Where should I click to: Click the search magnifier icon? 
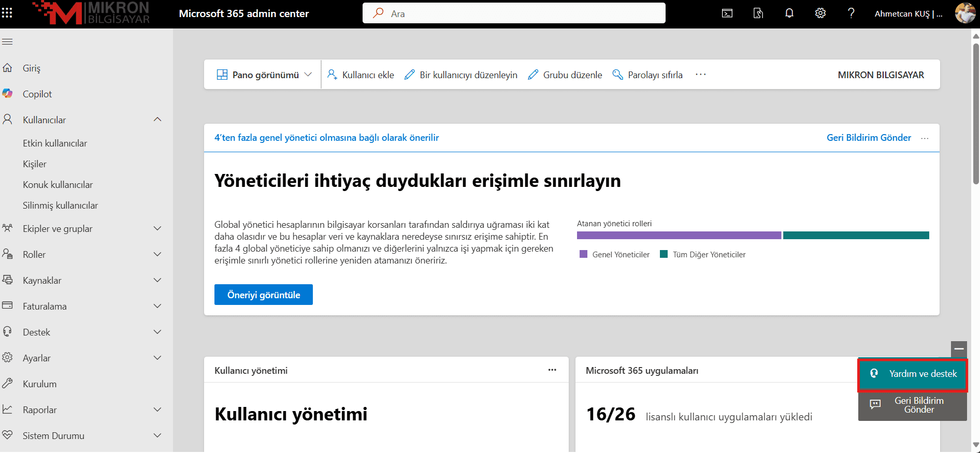pos(379,13)
